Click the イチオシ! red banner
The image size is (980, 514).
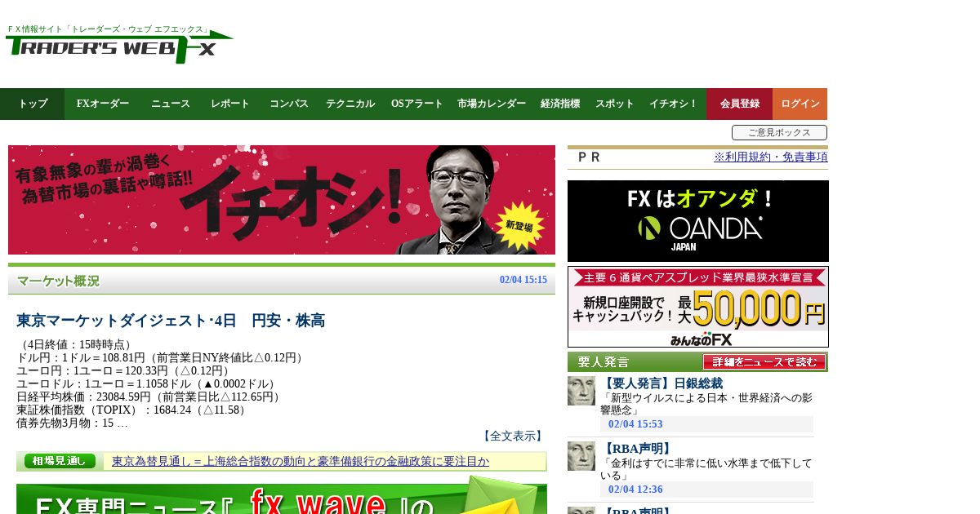282,200
